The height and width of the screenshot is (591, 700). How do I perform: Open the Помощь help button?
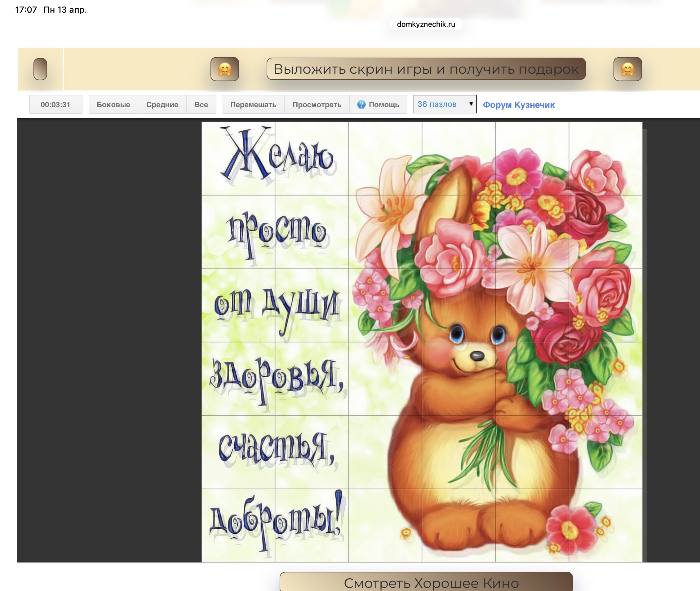pos(383,104)
